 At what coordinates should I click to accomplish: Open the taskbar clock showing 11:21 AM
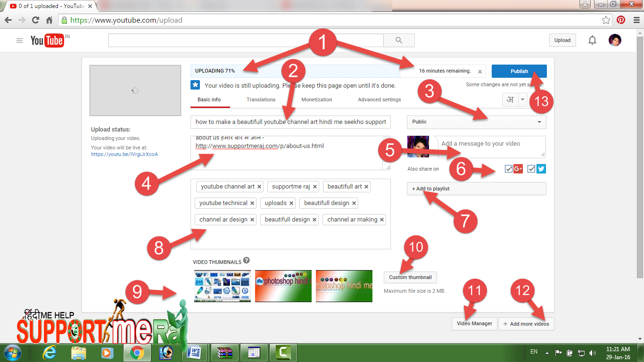pos(618,353)
